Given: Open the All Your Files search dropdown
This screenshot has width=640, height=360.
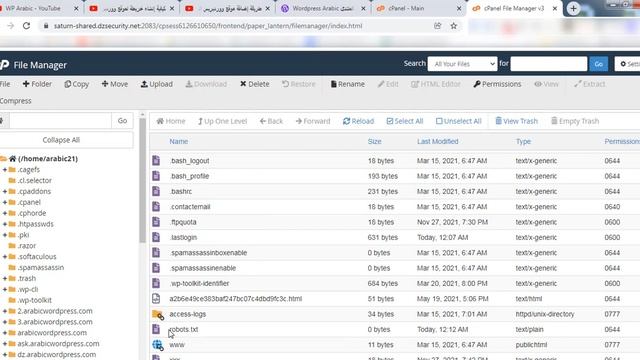Looking at the screenshot, I should click(462, 64).
